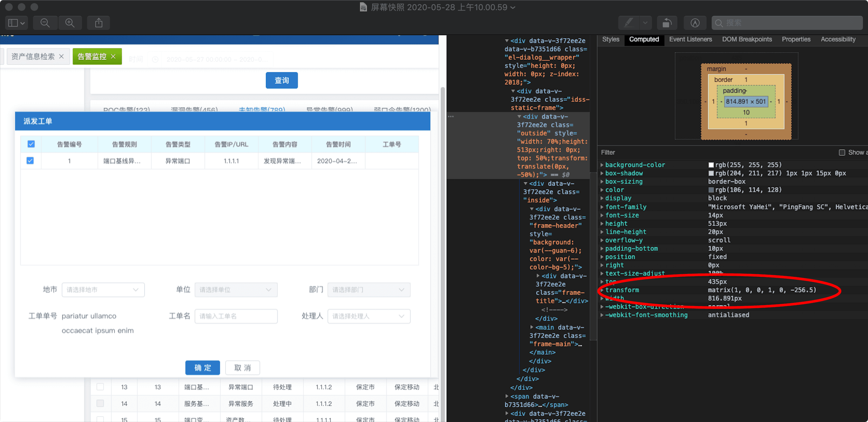Expand the box-shadow property
868x422 pixels.
[602, 173]
